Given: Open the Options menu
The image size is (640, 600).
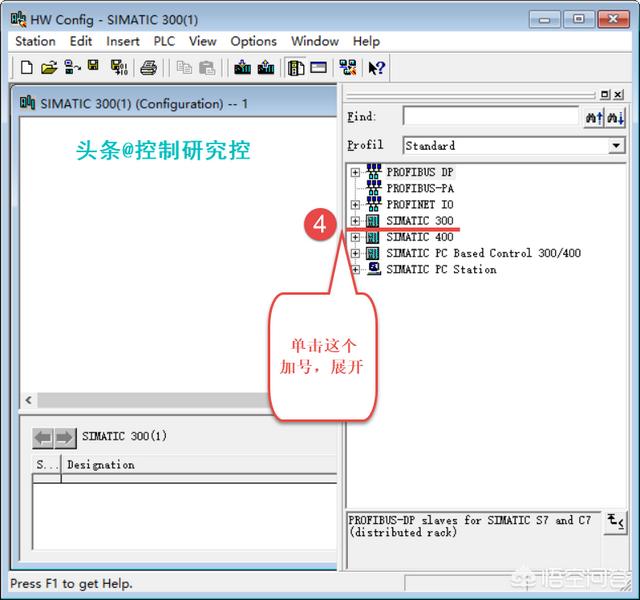Looking at the screenshot, I should pos(253,41).
